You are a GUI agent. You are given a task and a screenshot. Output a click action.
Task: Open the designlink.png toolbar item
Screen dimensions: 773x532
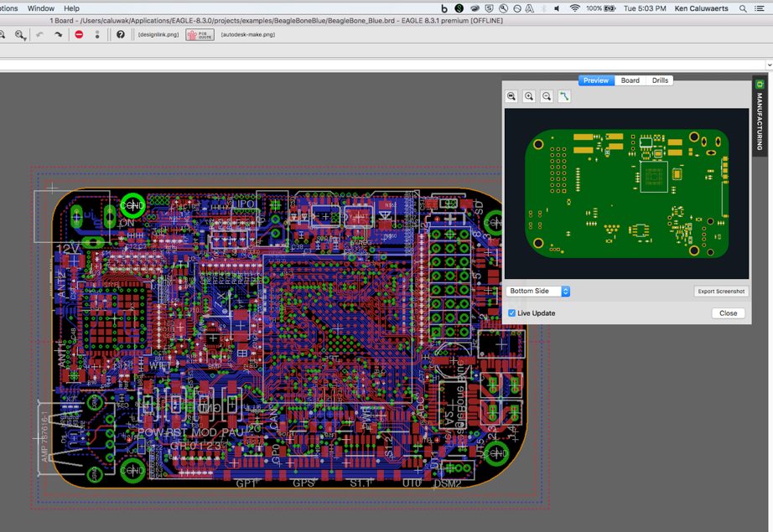[161, 35]
